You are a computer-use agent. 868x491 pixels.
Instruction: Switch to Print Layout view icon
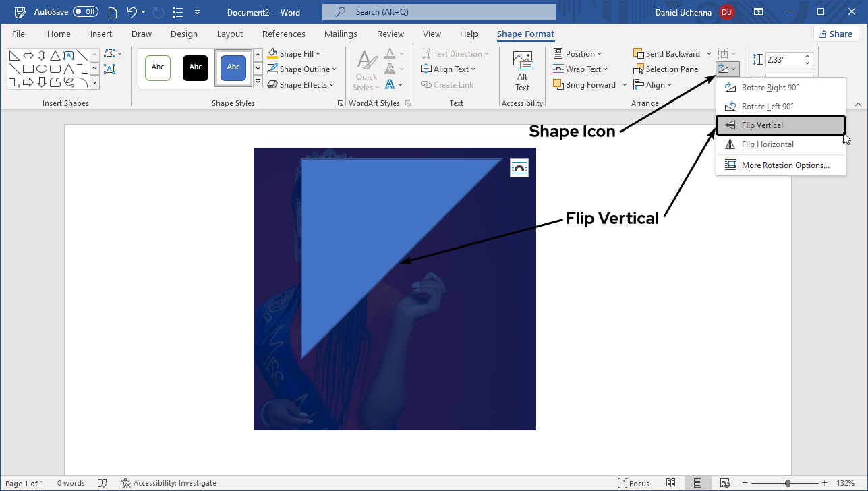(697, 483)
